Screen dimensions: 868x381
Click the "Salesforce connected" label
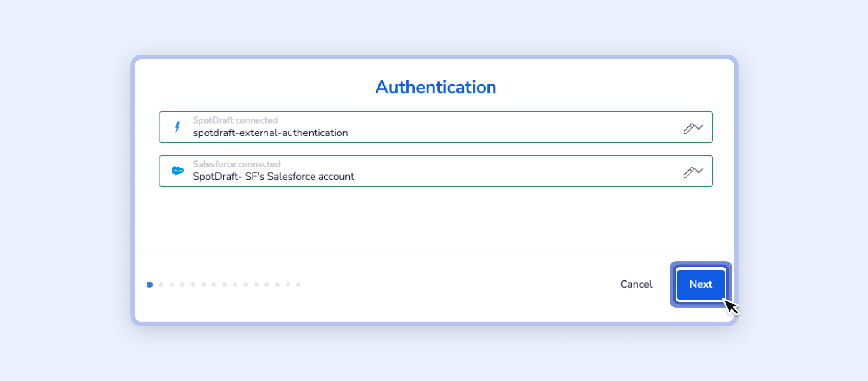pos(236,164)
